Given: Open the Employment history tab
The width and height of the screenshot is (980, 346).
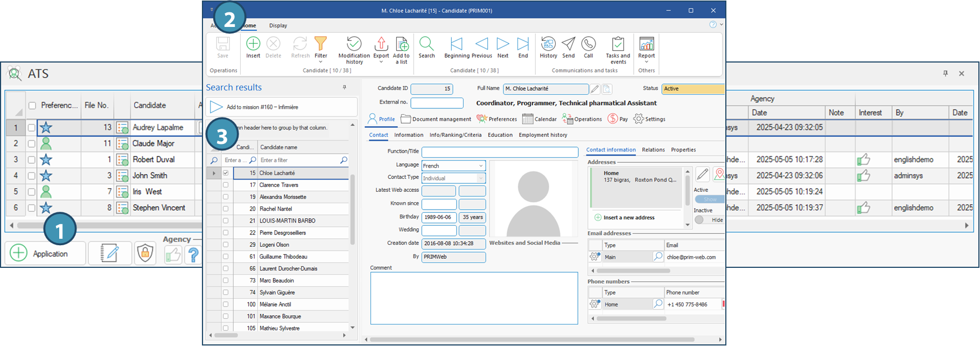Looking at the screenshot, I should (x=543, y=135).
